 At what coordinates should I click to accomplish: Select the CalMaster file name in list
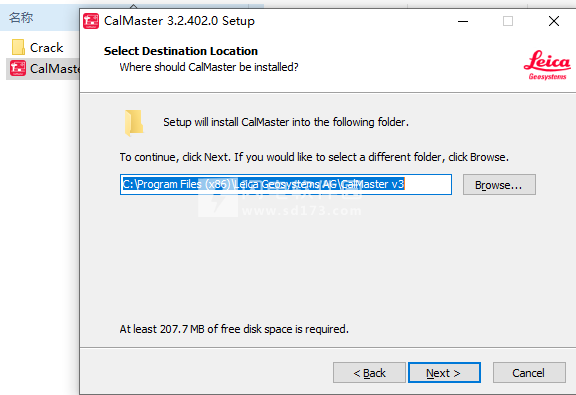[x=54, y=68]
